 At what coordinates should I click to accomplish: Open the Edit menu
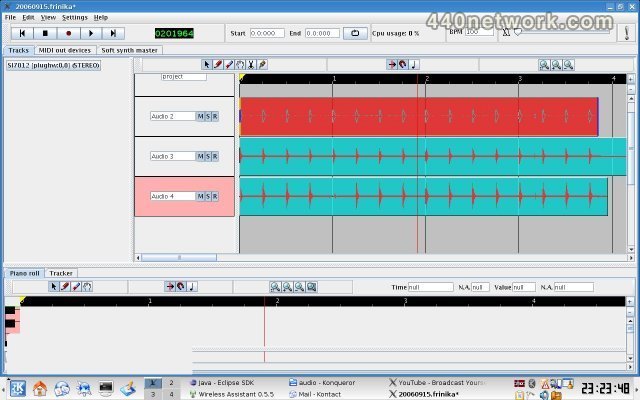click(x=28, y=18)
